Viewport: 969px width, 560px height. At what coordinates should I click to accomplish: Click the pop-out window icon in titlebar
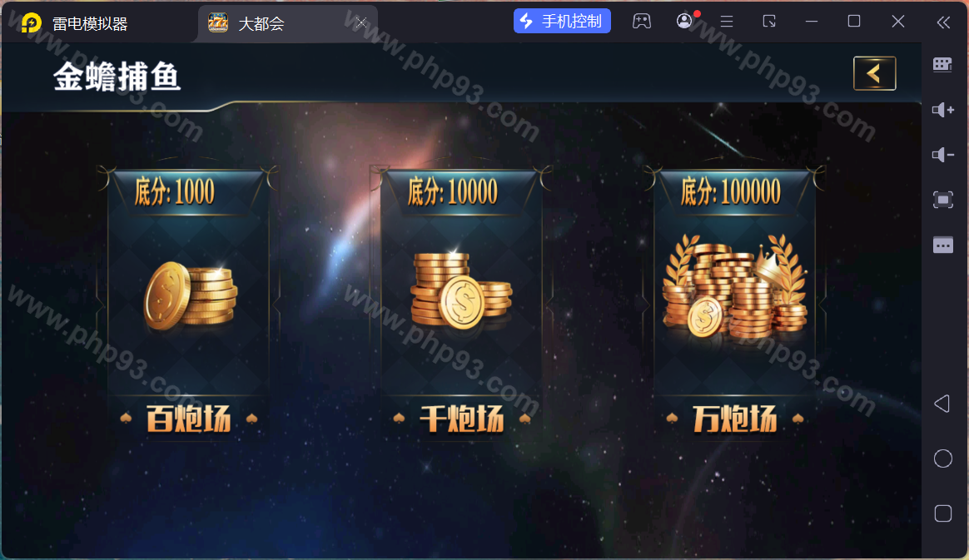tap(769, 22)
